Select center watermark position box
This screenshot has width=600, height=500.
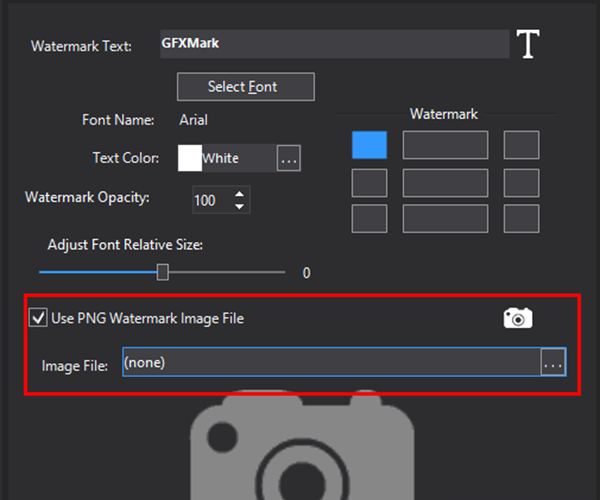click(x=445, y=183)
